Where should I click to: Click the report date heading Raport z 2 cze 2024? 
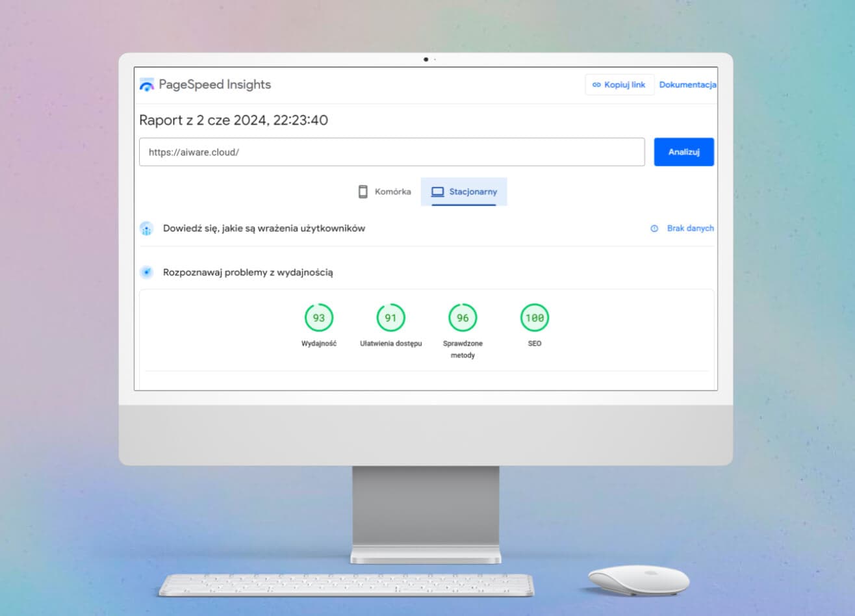point(233,120)
